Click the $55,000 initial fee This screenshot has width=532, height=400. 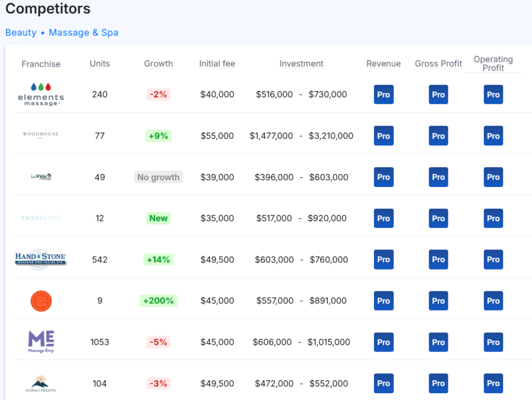click(x=217, y=136)
